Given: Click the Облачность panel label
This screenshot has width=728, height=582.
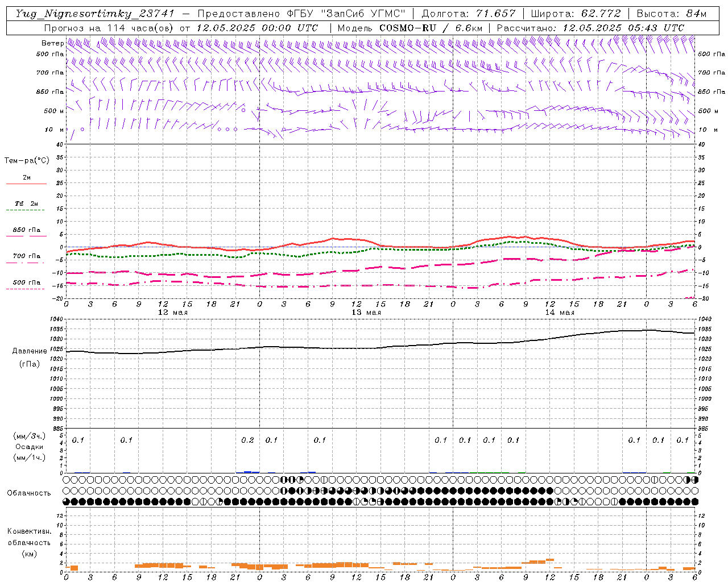Looking at the screenshot, I should click(x=29, y=493).
